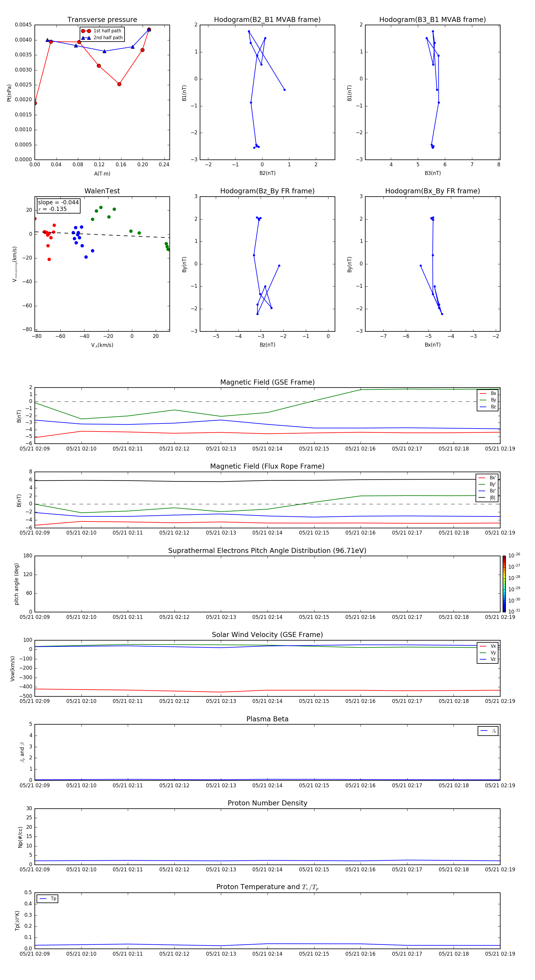The width and height of the screenshot is (535, 980).
Task: Click the Bx legend entry in GSE magnetic field
Action: click(x=488, y=393)
